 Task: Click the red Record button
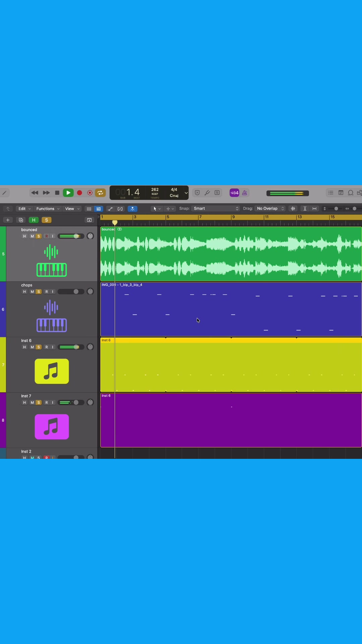pos(79,193)
